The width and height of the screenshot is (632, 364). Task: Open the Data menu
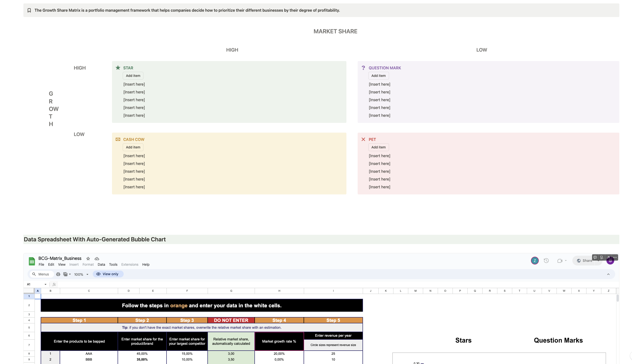coord(101,264)
